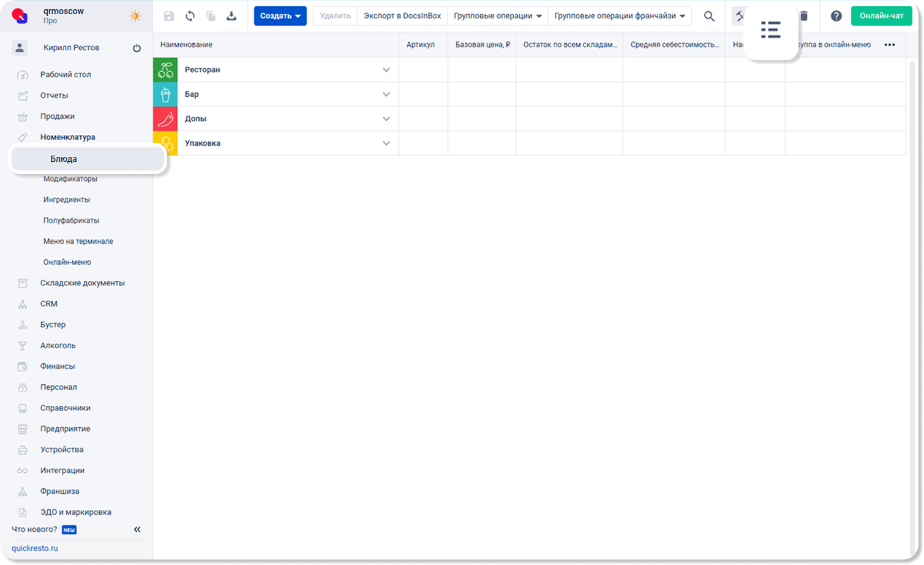The image size is (924, 565).
Task: Open column options three-dots menu
Action: tap(889, 45)
